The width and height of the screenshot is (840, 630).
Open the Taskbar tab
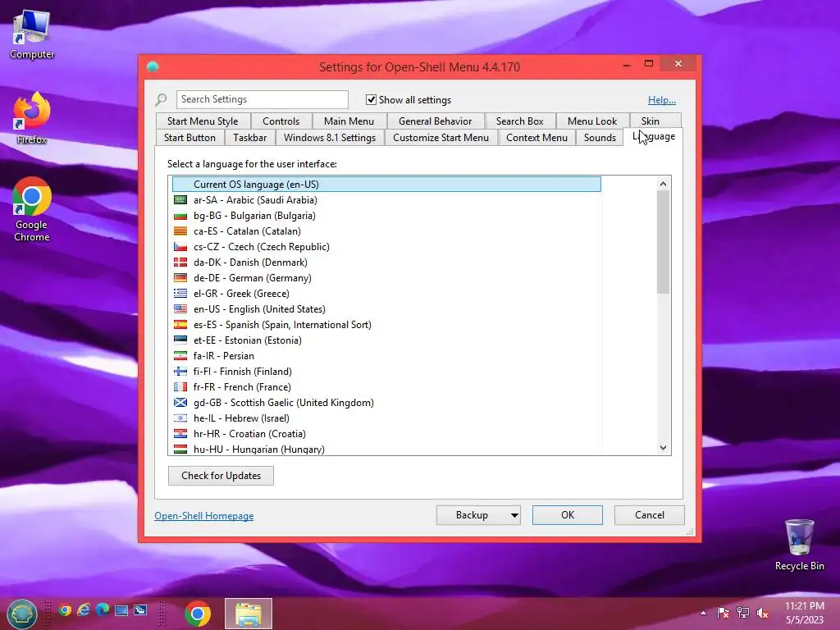click(x=249, y=138)
